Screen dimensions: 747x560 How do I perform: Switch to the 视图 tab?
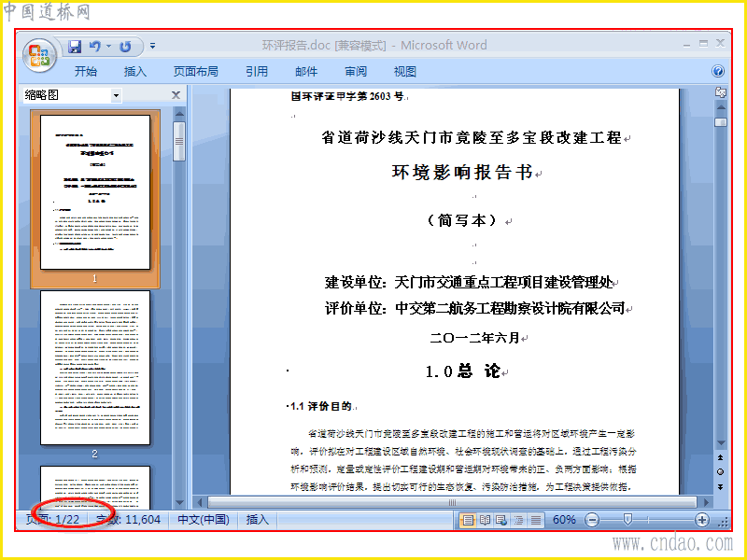pos(405,72)
